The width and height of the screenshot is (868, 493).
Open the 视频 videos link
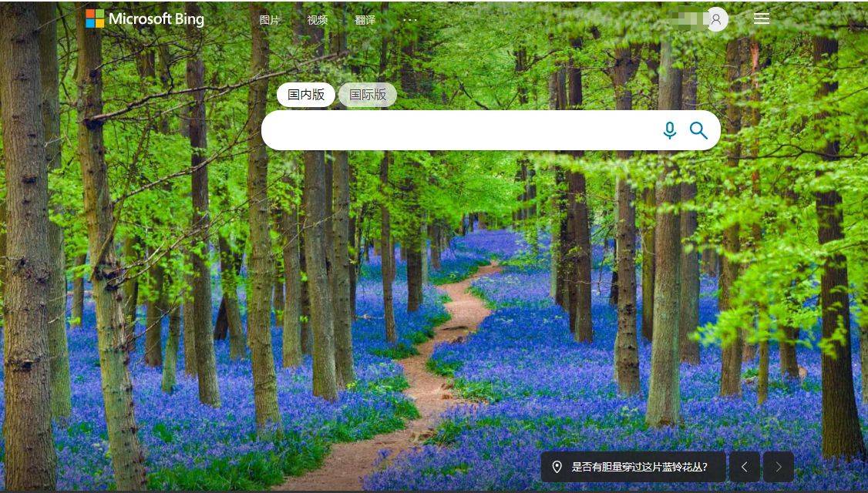[x=317, y=20]
